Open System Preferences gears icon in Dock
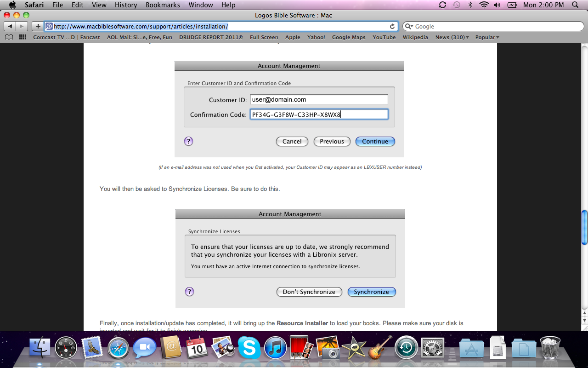The image size is (588, 368). pos(433,348)
